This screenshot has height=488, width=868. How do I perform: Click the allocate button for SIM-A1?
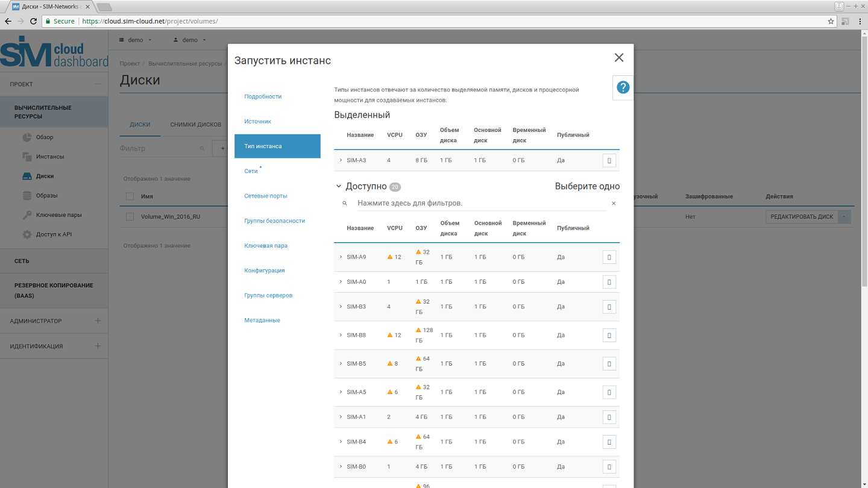[x=609, y=417]
